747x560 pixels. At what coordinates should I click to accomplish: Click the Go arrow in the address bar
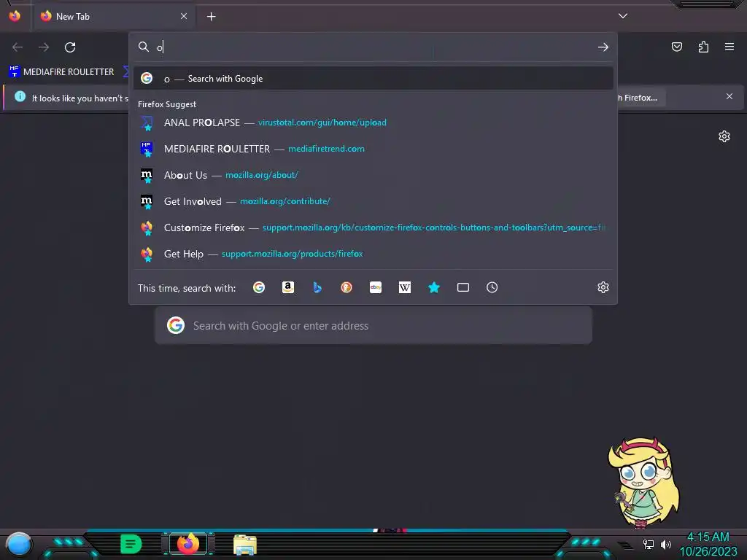pos(603,47)
